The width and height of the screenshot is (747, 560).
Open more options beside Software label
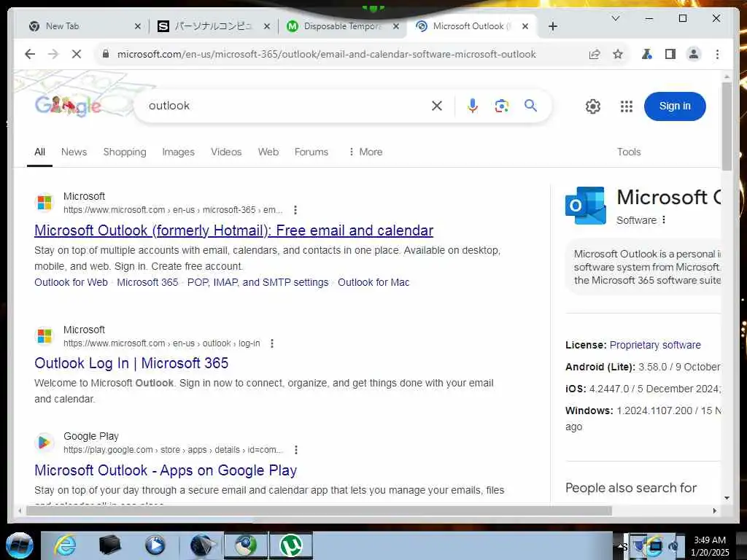tap(664, 220)
